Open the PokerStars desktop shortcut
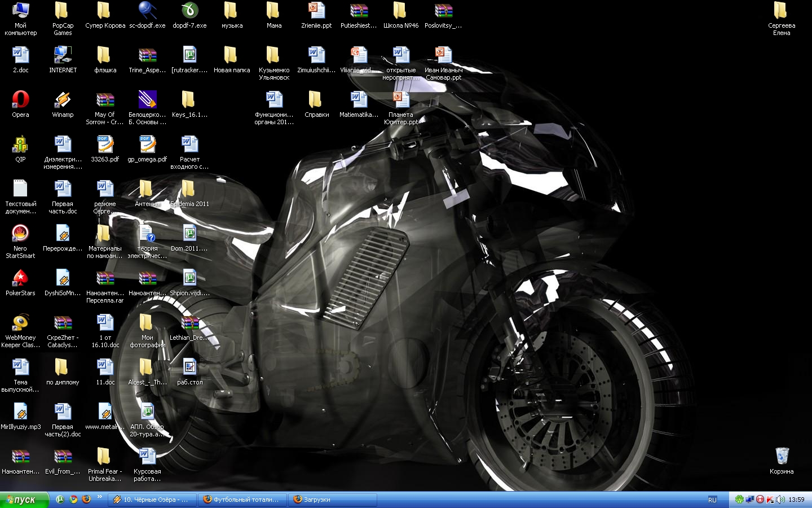Screen dimensions: 812x508 point(20,278)
